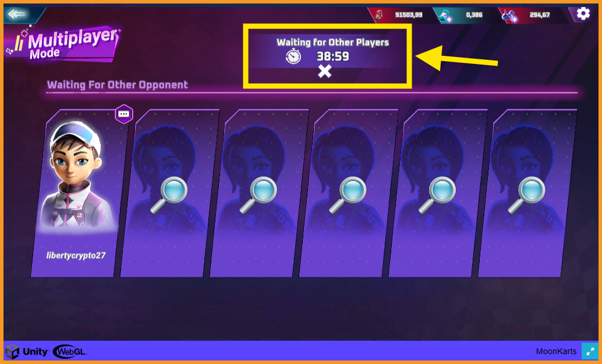Click the stopwatch timer icon

[x=293, y=56]
